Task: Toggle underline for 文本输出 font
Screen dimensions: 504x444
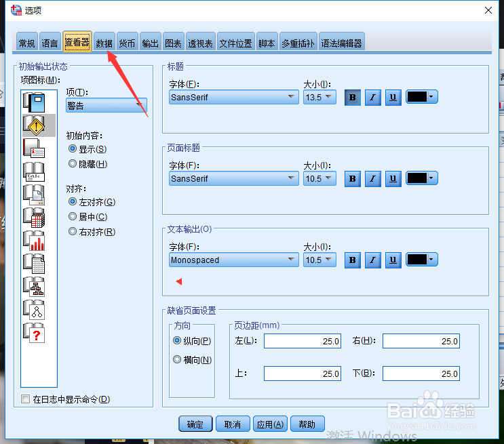Action: pyautogui.click(x=393, y=260)
